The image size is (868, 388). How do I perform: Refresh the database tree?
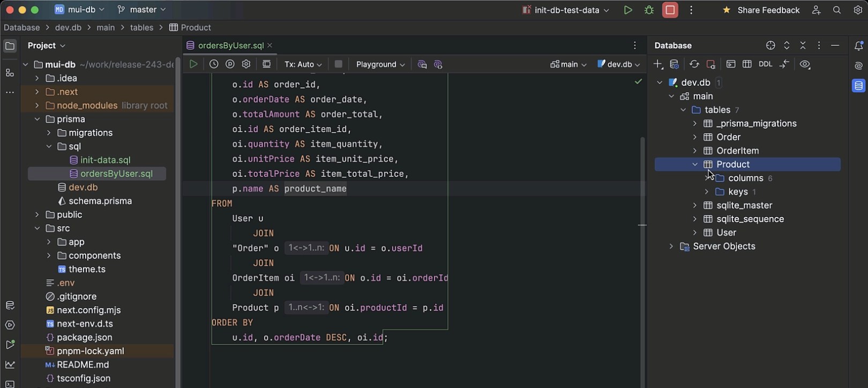point(694,64)
